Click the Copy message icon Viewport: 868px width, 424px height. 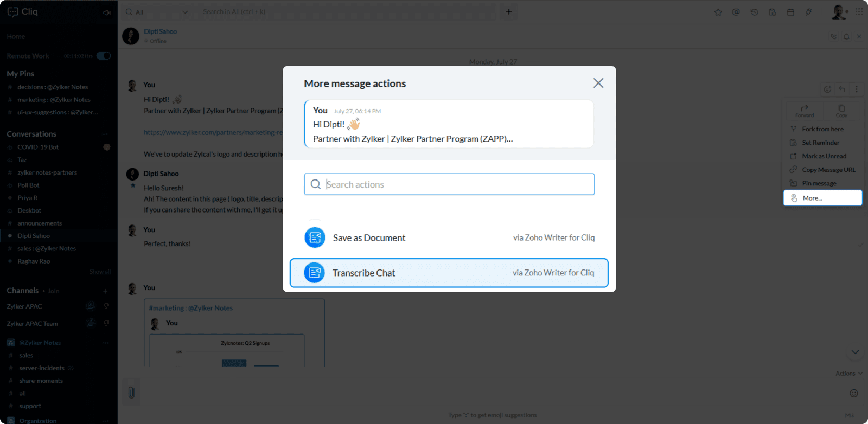(841, 110)
